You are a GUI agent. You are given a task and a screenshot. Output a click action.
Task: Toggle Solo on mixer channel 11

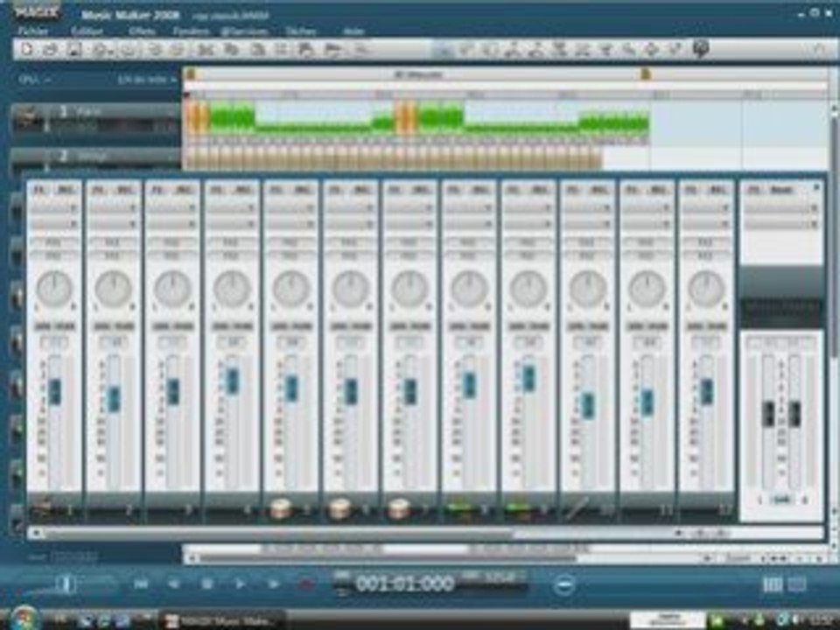coord(635,326)
